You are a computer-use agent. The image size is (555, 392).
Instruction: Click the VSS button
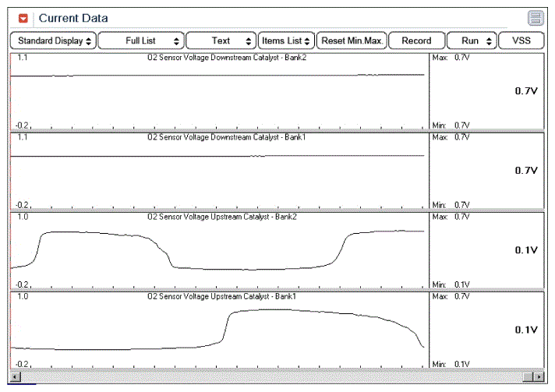point(521,41)
